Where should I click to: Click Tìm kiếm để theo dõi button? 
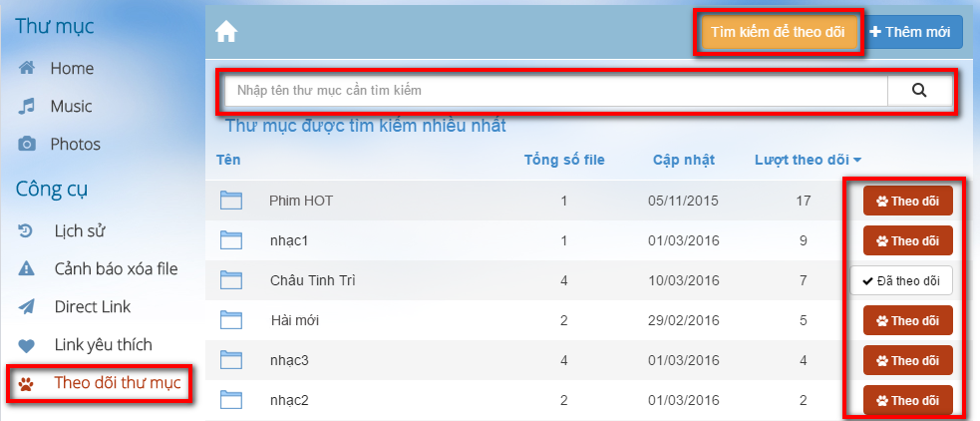point(777,32)
